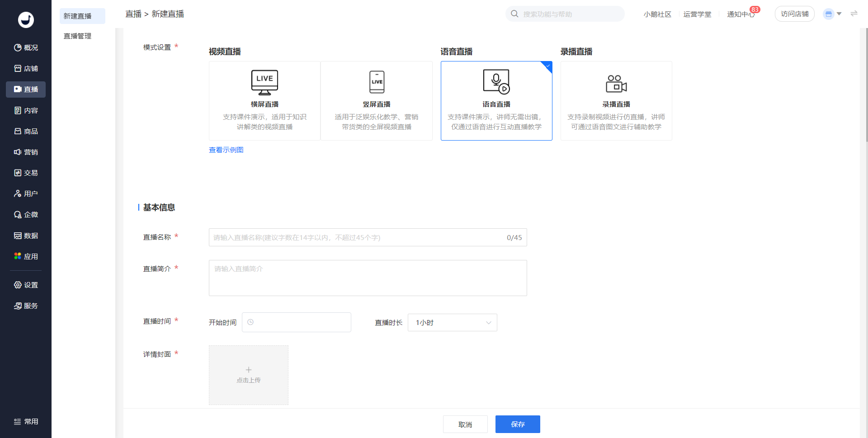Open 营销 marketing in sidebar
Image resolution: width=868 pixels, height=438 pixels.
pyautogui.click(x=26, y=152)
